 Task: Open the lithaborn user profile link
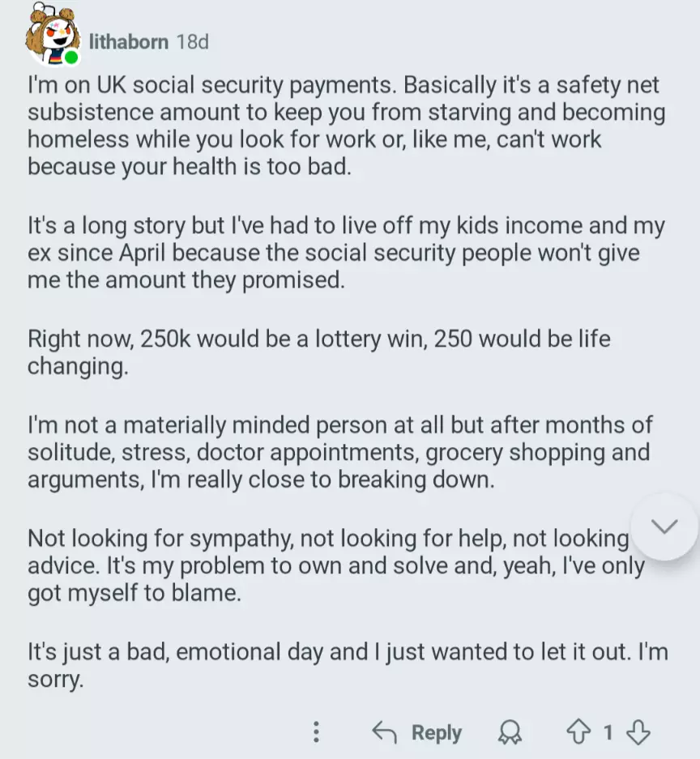tap(129, 41)
